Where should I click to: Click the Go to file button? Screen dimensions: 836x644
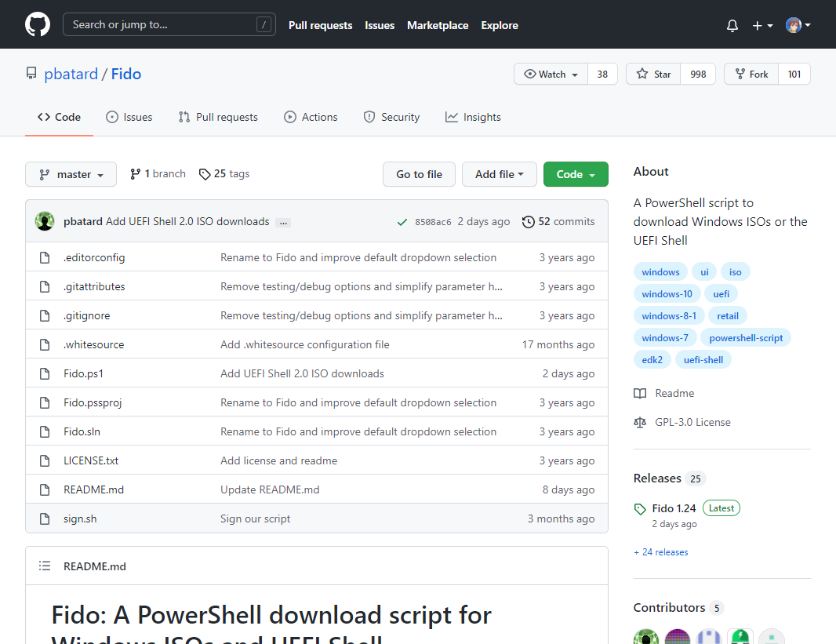419,174
